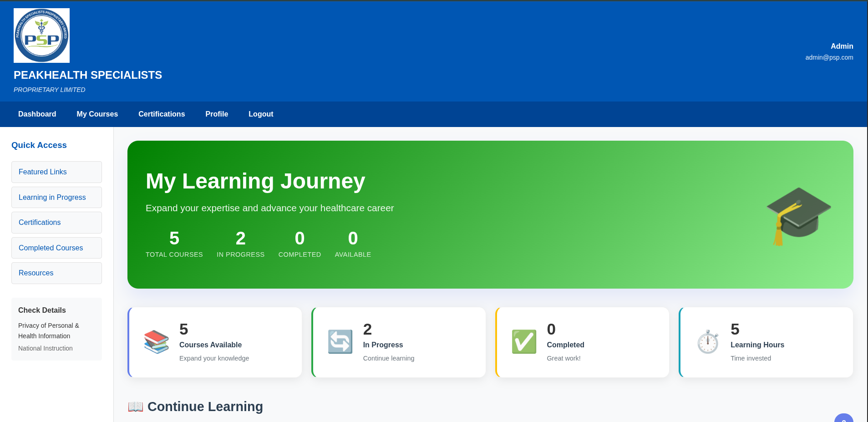Screen dimensions: 868x422
Task: Open the Profile page
Action: (217, 114)
